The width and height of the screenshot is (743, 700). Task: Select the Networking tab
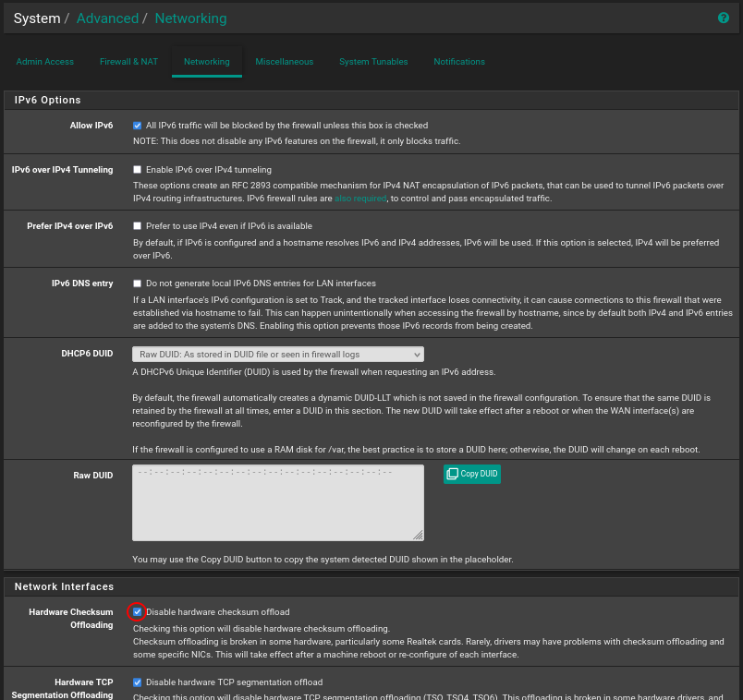click(206, 62)
